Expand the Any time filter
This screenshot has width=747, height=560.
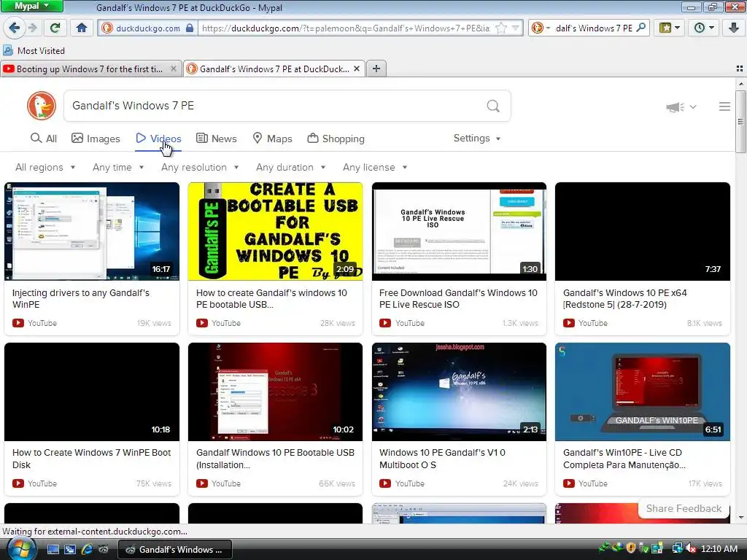point(118,167)
